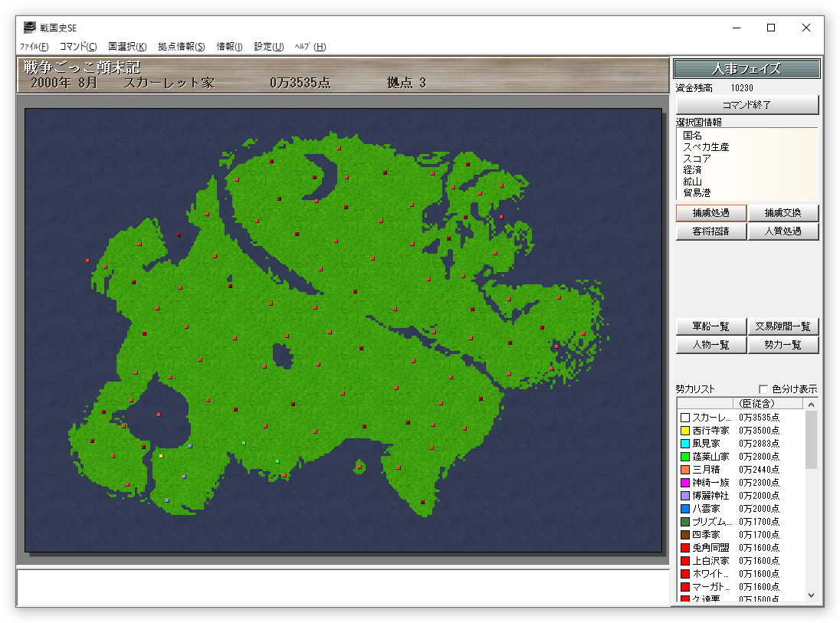Open the コマンド(C) menu

click(x=78, y=47)
